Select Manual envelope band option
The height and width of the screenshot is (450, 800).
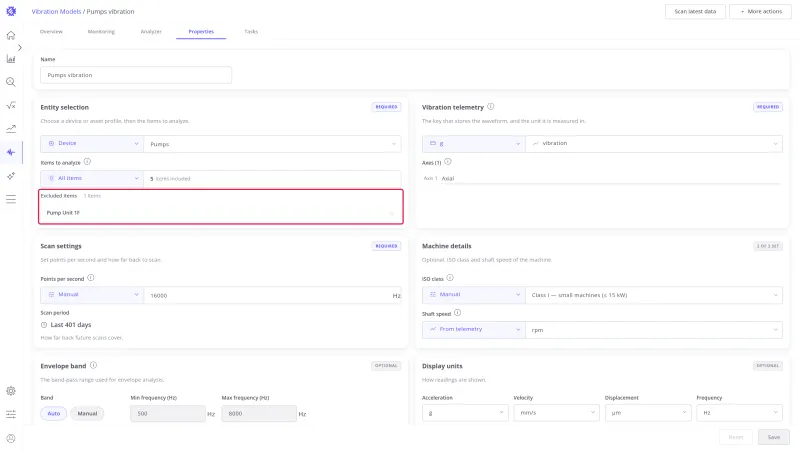tap(87, 413)
